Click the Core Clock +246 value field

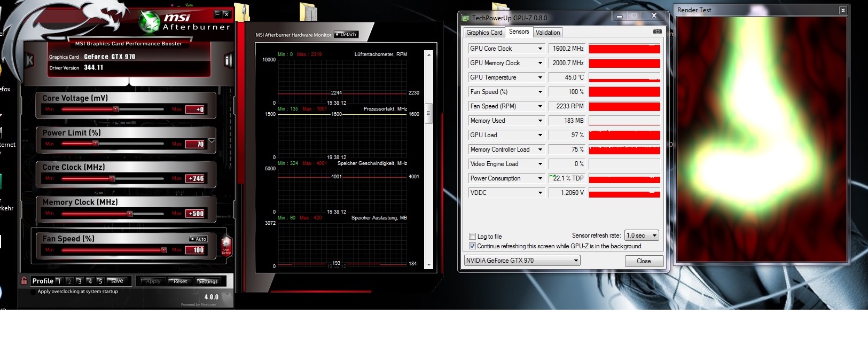coord(195,178)
